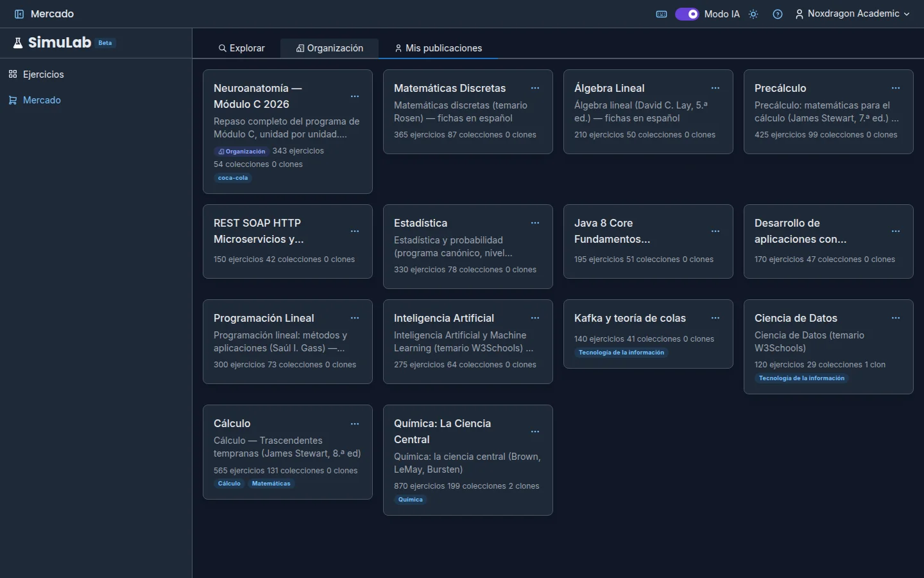Click the Organización badge on Neuroanatomía card
Screen dimensions: 924x578
click(241, 152)
